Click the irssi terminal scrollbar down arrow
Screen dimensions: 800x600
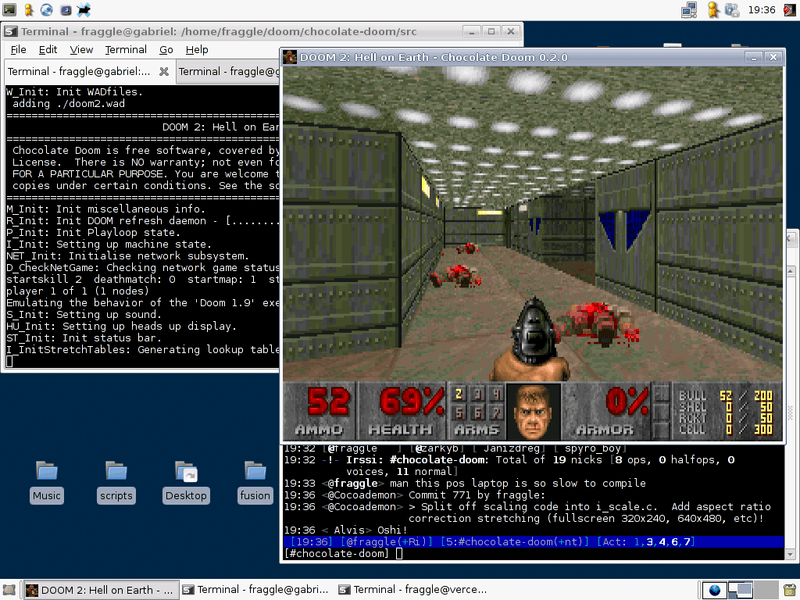click(790, 555)
